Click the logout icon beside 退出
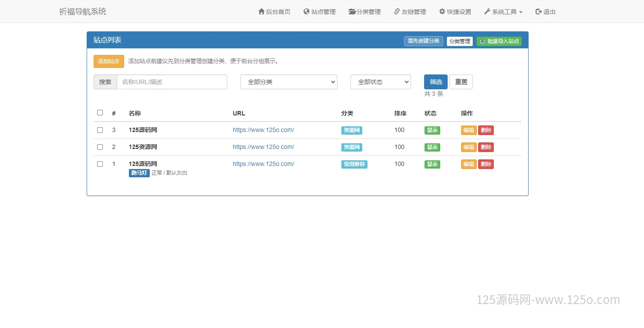This screenshot has height=328, width=644. [x=539, y=12]
